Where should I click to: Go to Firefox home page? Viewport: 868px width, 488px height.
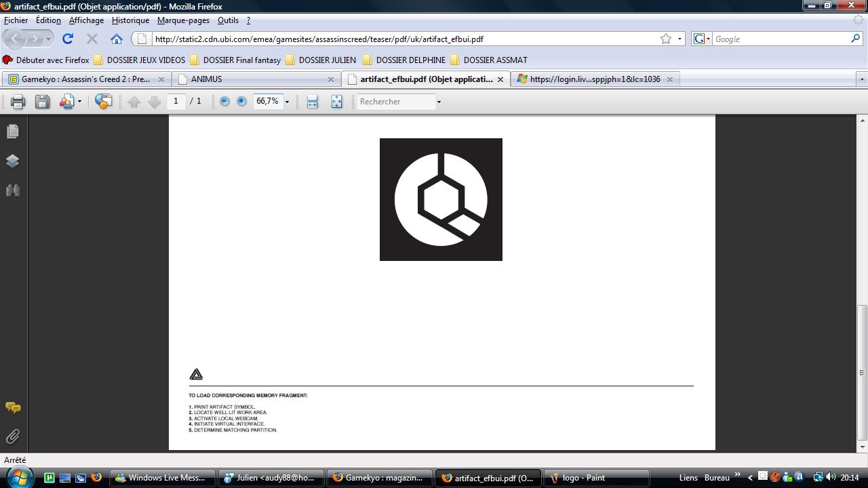[x=117, y=39]
